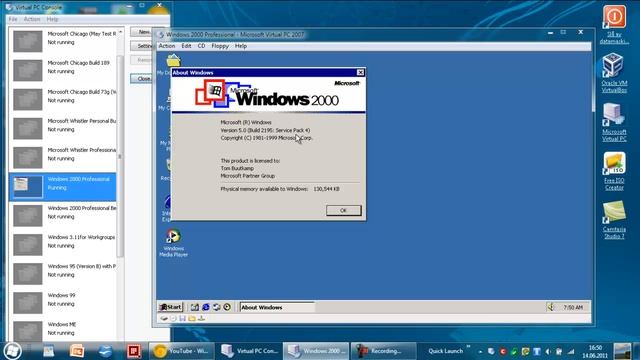Image resolution: width=640 pixels, height=360 pixels.
Task: Click the CD drive status icon in Virtual PC status bar
Action: pyautogui.click(x=173, y=318)
